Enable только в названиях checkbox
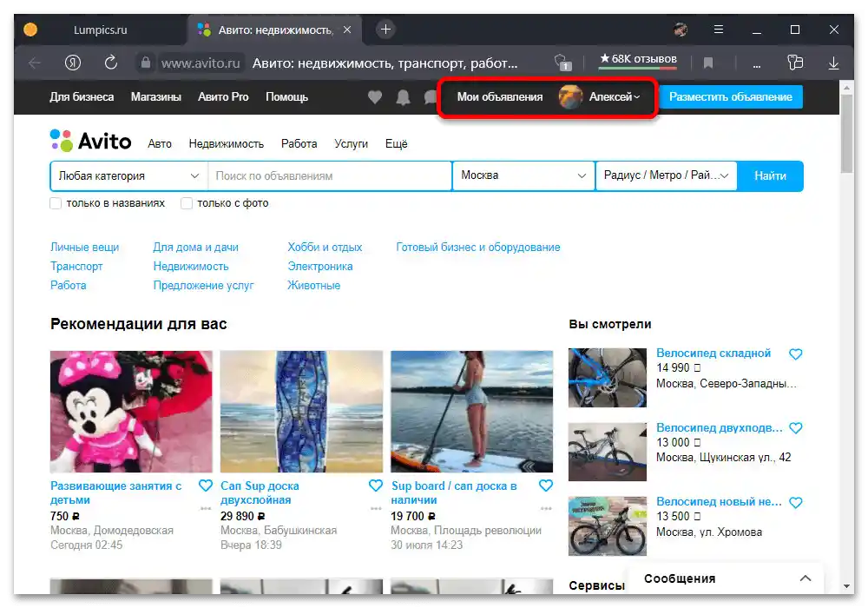 [56, 203]
